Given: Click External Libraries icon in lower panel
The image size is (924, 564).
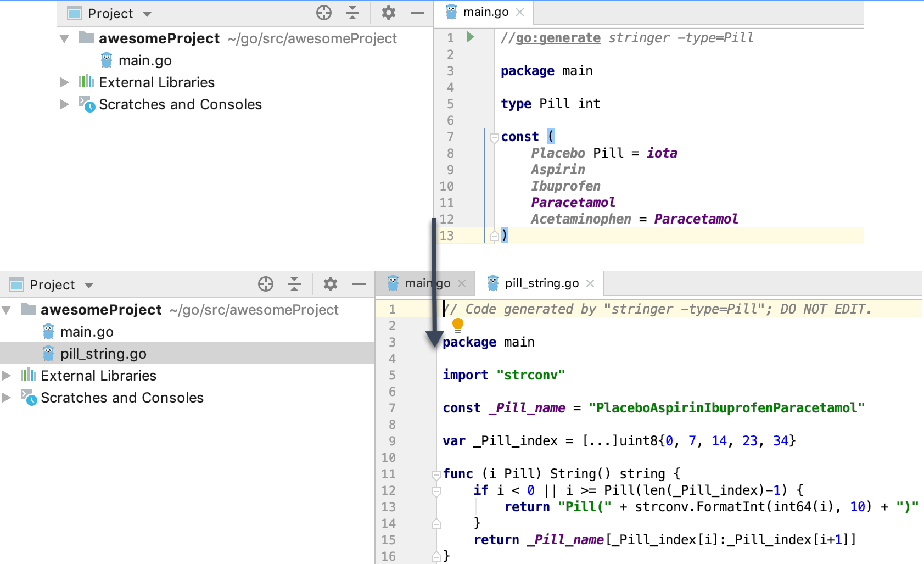Looking at the screenshot, I should tap(29, 375).
